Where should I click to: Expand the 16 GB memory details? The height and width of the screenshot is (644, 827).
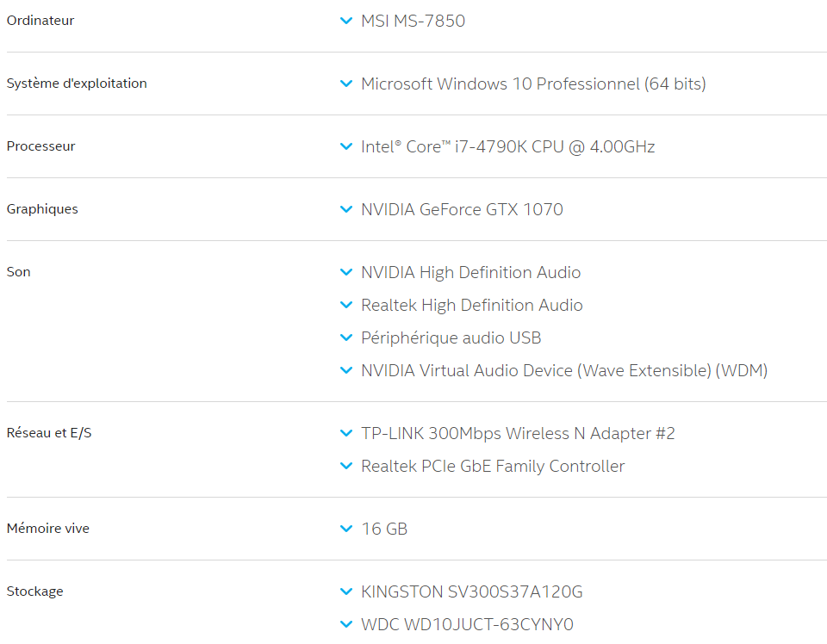(x=346, y=529)
